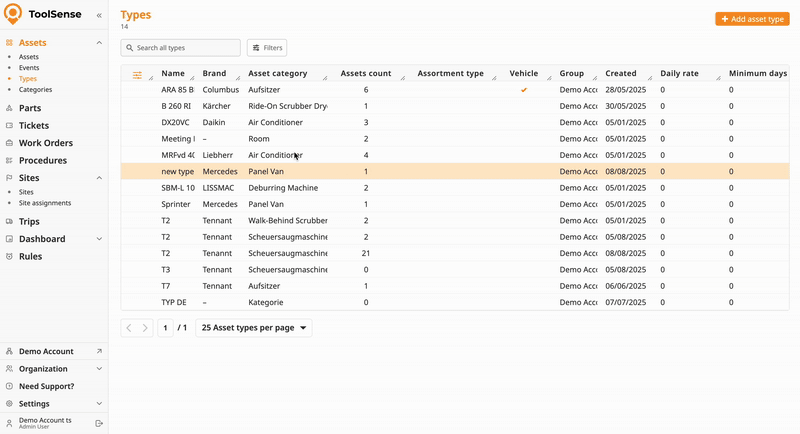Click the Parts icon in the sidebar

point(9,108)
